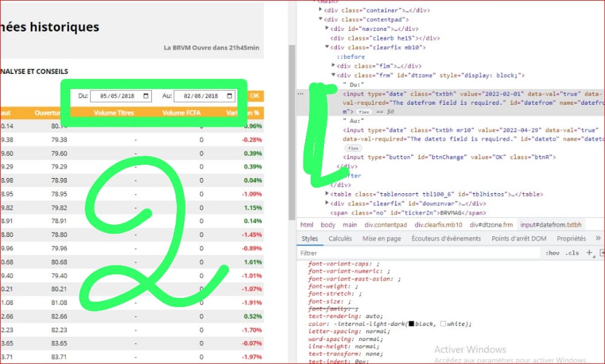Click the flex badge on datefrom input
605x364 pixels.
[x=363, y=112]
